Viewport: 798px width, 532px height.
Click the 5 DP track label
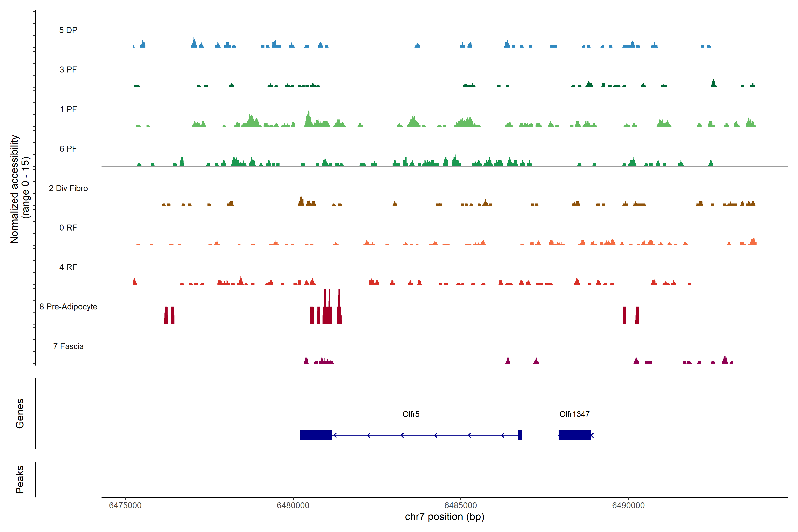(68, 30)
